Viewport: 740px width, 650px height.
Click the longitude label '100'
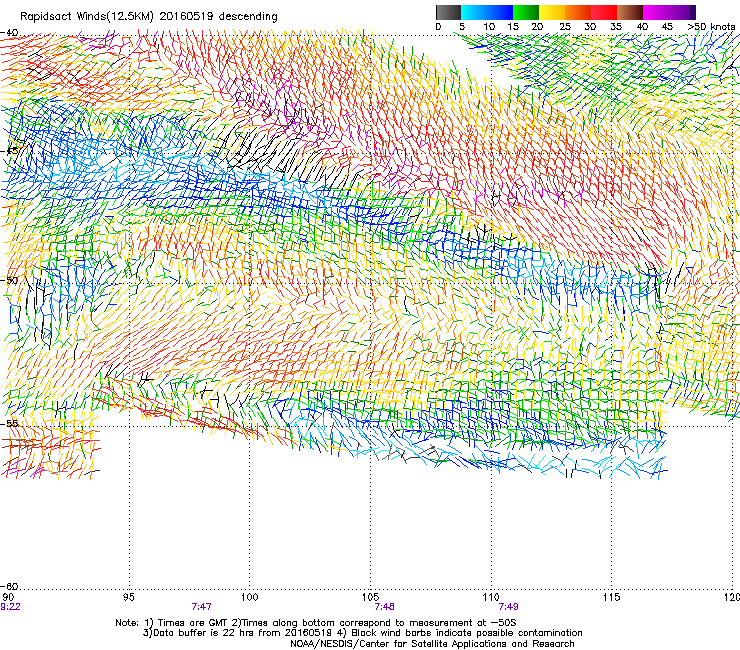[x=250, y=597]
